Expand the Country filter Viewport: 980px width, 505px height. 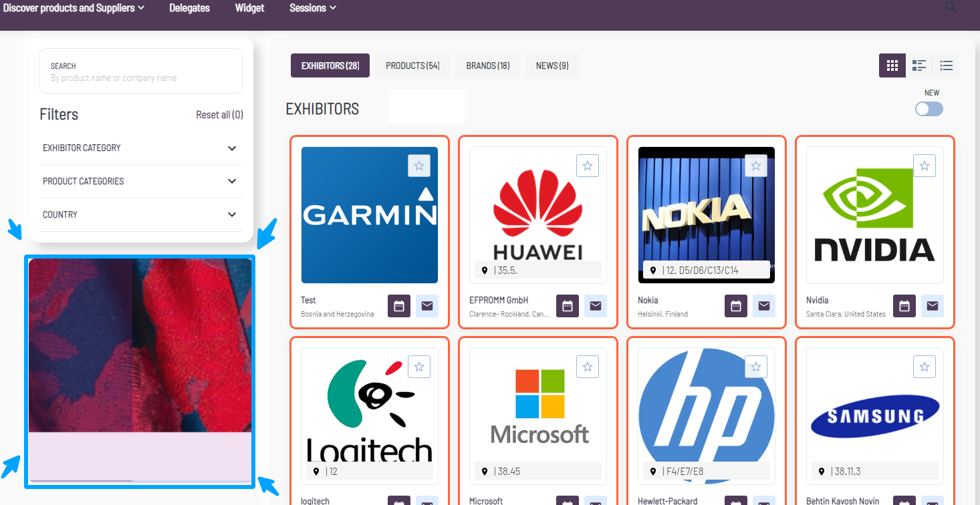pyautogui.click(x=140, y=214)
